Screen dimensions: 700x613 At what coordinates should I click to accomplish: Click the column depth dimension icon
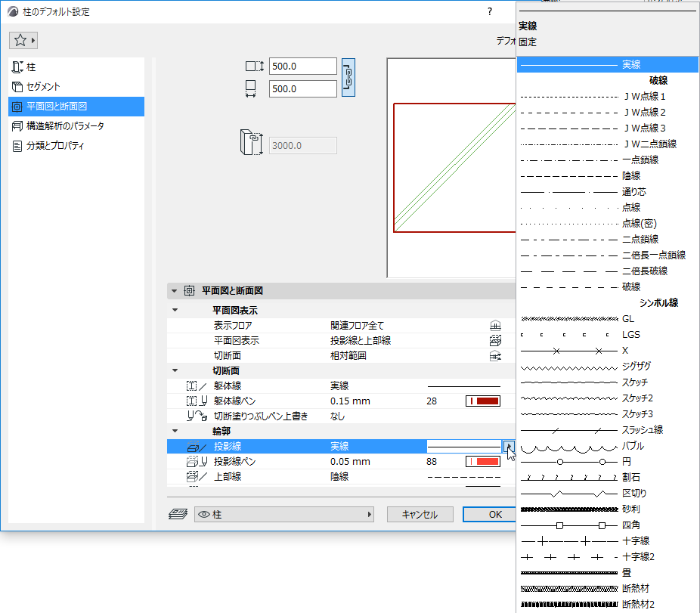(251, 89)
